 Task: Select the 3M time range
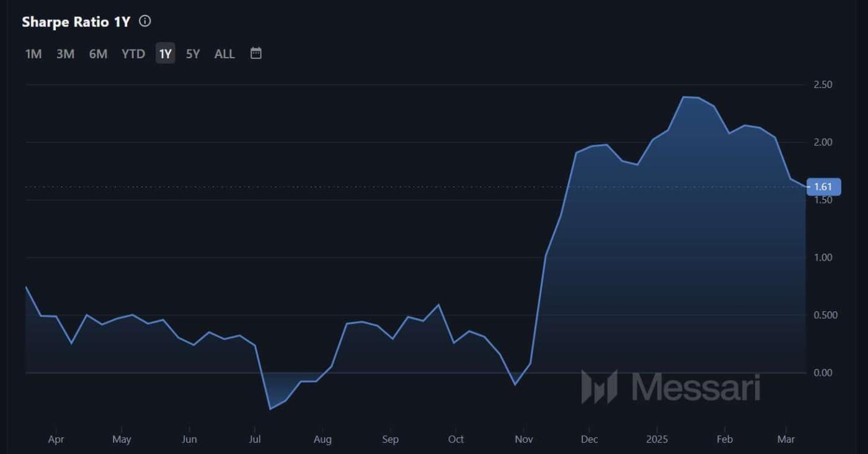tap(65, 54)
